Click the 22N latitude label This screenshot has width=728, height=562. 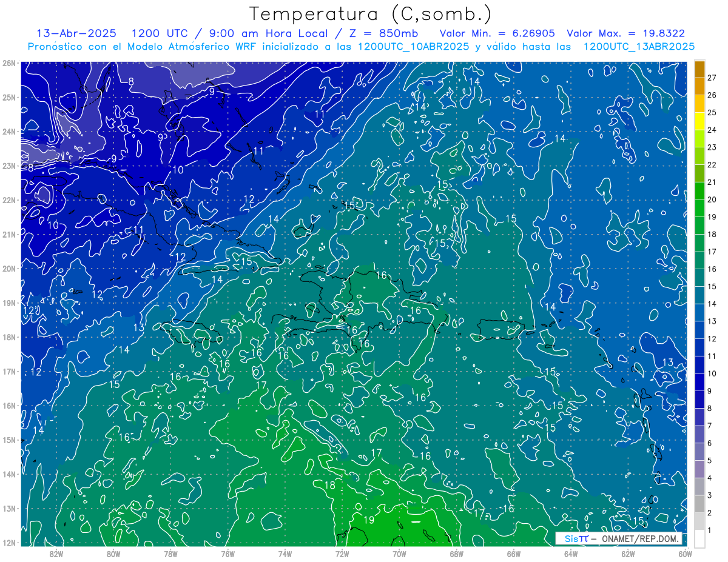(x=8, y=200)
